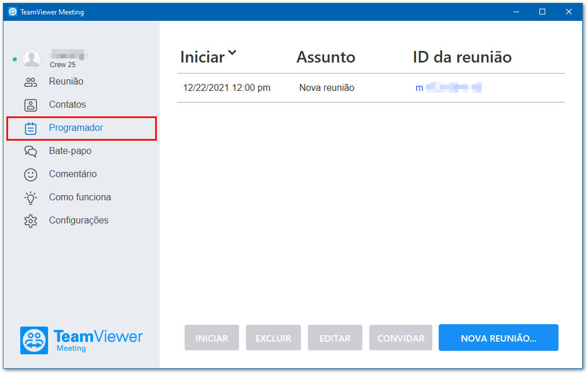Sort meetings by Assunto column header

325,57
